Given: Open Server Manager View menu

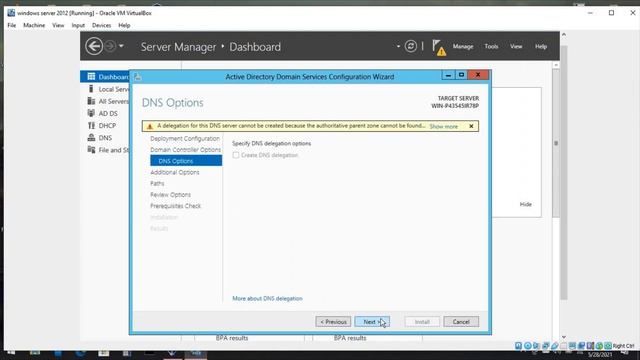Looking at the screenshot, I should click(x=516, y=47).
